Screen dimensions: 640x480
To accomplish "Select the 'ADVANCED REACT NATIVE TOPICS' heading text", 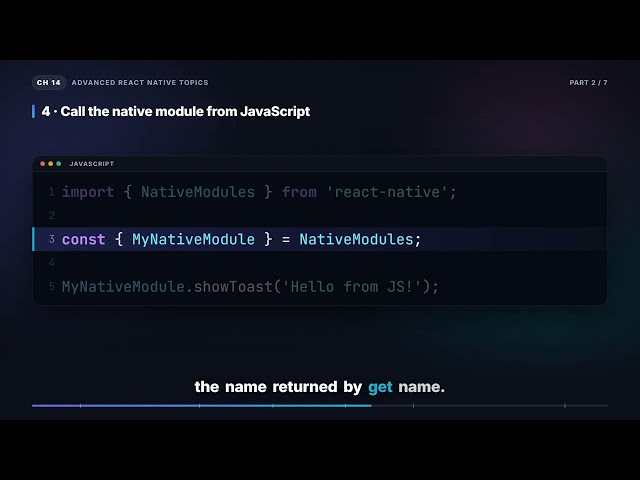I will pyautogui.click(x=140, y=82).
